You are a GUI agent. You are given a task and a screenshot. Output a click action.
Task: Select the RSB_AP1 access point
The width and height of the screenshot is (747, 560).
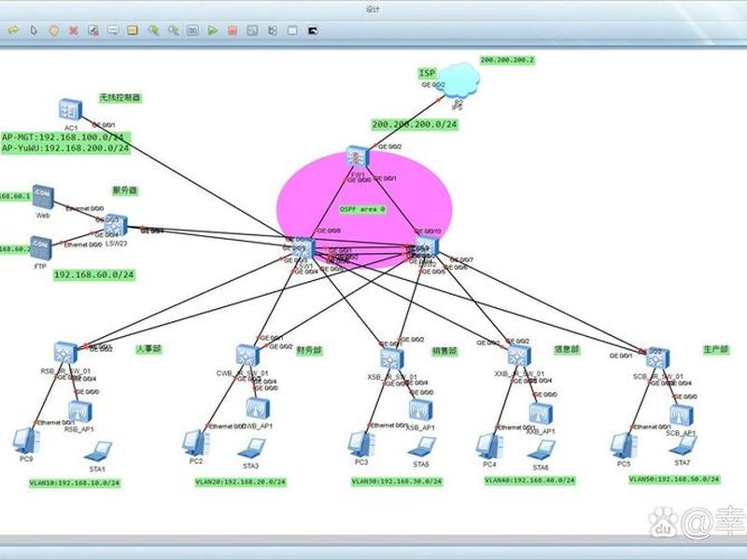80,412
